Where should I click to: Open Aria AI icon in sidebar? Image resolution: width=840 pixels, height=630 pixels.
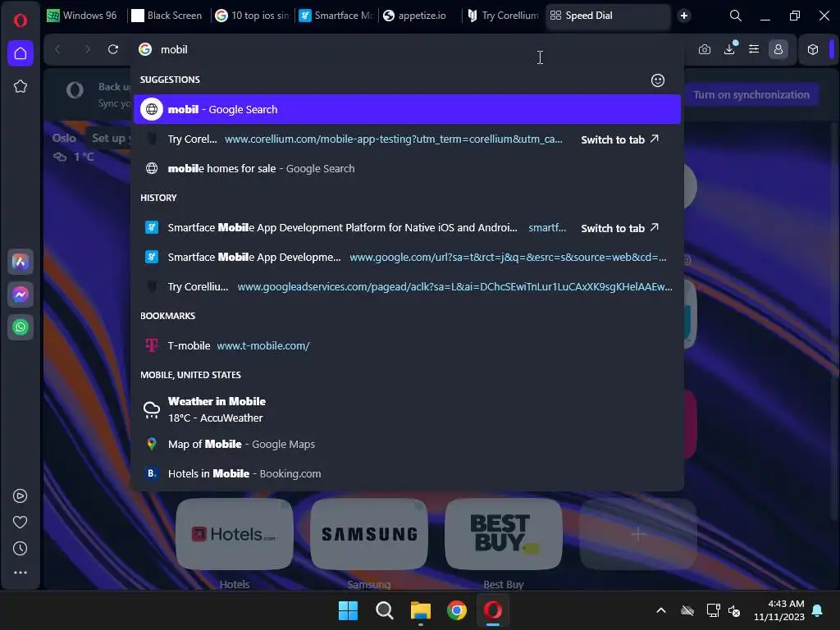tap(21, 262)
